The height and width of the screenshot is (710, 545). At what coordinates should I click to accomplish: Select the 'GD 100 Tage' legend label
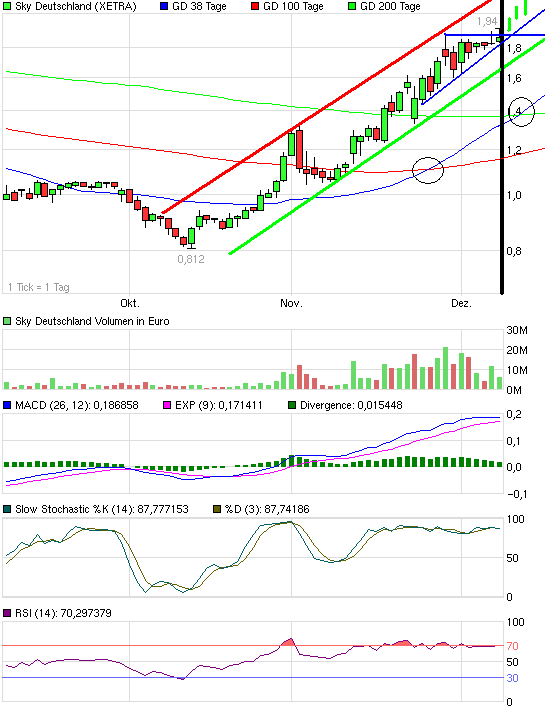(293, 6)
